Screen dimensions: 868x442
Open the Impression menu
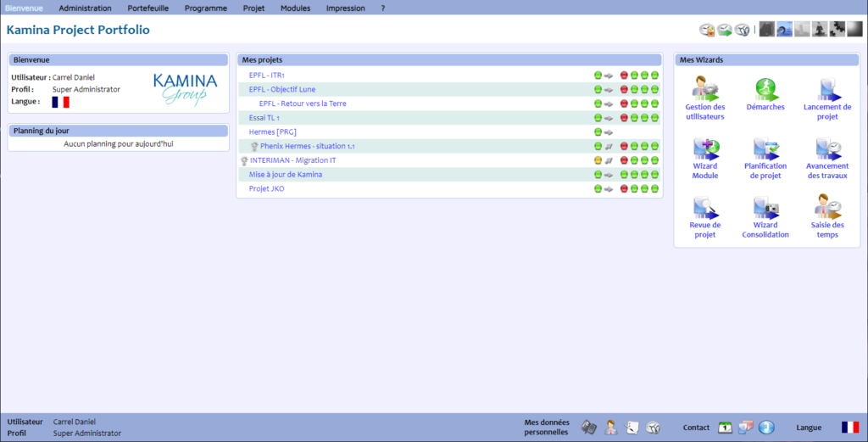point(345,8)
